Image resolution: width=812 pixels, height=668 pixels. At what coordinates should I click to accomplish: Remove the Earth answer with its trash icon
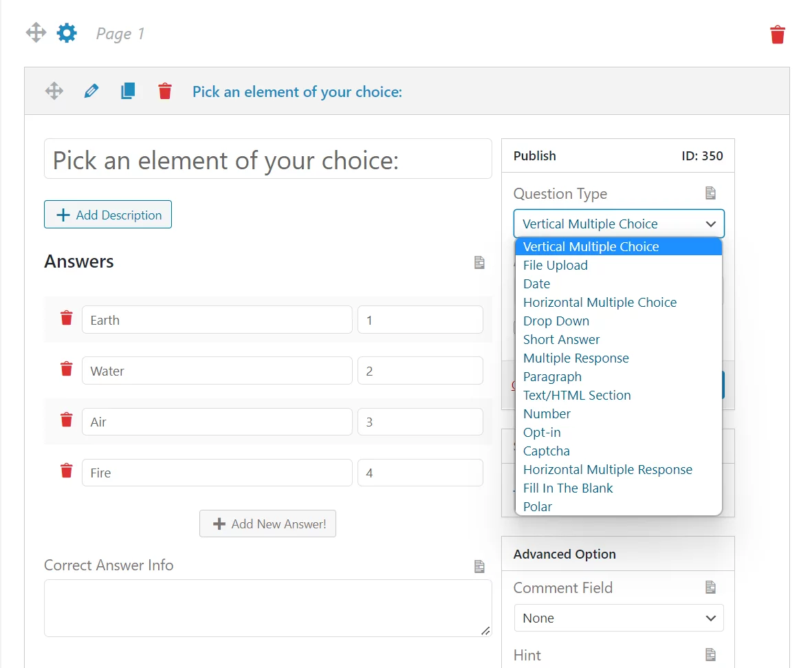(x=67, y=319)
